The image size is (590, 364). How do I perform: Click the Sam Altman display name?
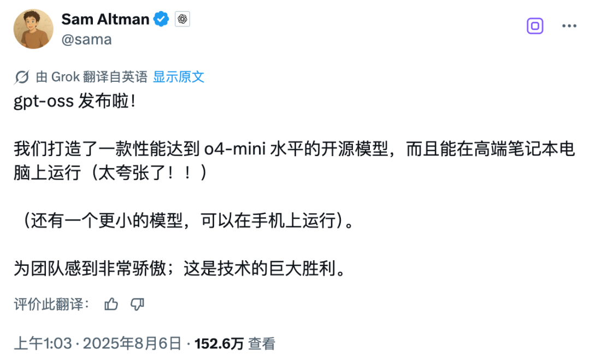click(105, 19)
